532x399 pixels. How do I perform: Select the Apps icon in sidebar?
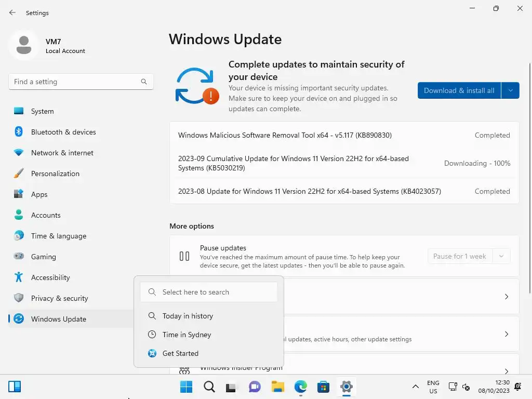[19, 194]
